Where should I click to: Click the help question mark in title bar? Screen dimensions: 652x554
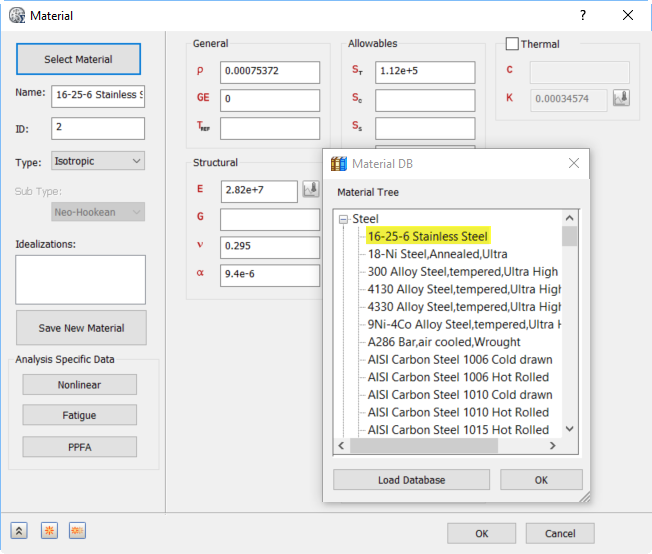[x=583, y=15]
